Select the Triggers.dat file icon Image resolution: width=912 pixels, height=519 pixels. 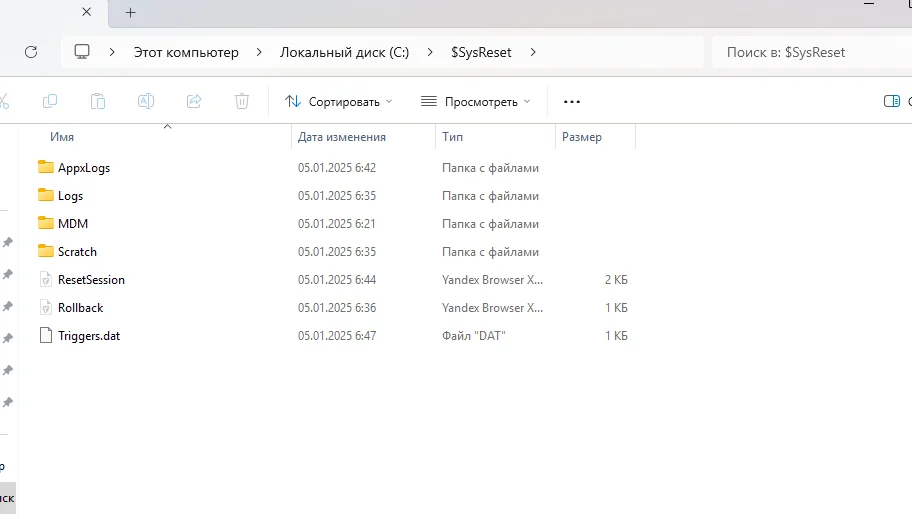[x=45, y=335]
